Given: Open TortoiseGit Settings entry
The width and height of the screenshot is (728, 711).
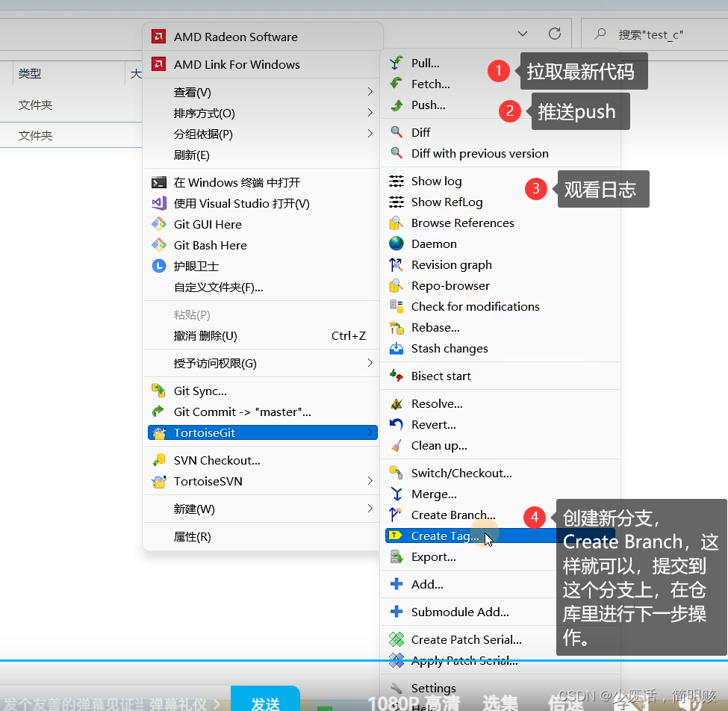Looking at the screenshot, I should pyautogui.click(x=500, y=688).
